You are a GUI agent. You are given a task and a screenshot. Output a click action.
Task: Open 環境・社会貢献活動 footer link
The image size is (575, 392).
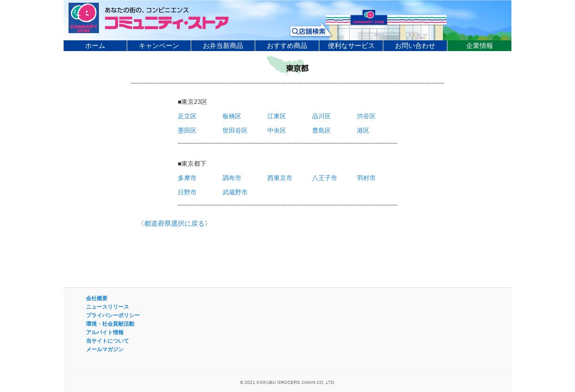110,324
